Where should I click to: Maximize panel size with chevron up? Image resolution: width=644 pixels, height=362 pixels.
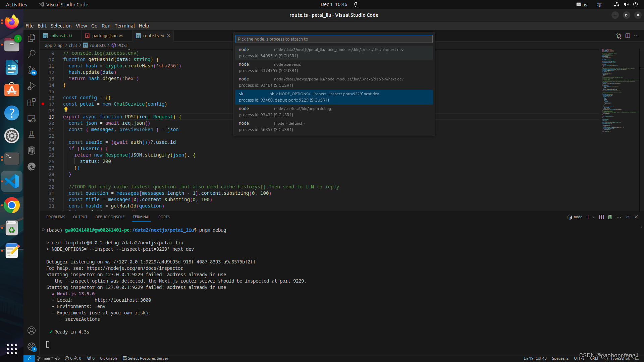click(x=628, y=217)
